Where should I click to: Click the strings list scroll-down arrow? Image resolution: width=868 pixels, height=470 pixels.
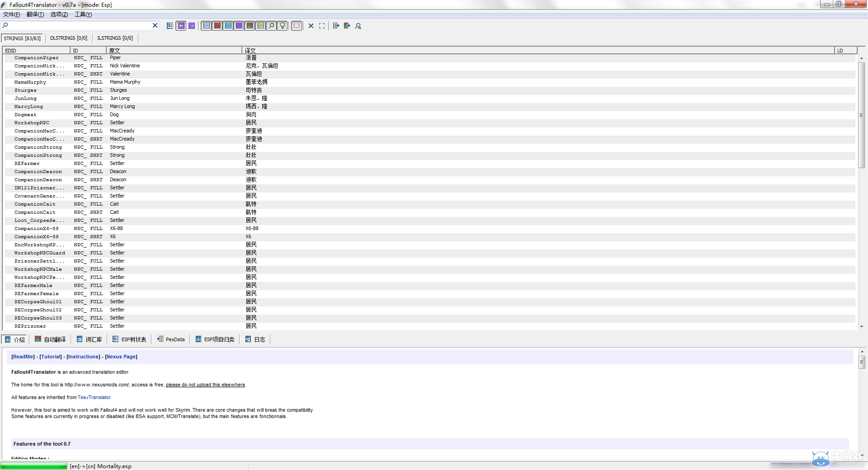coord(862,326)
